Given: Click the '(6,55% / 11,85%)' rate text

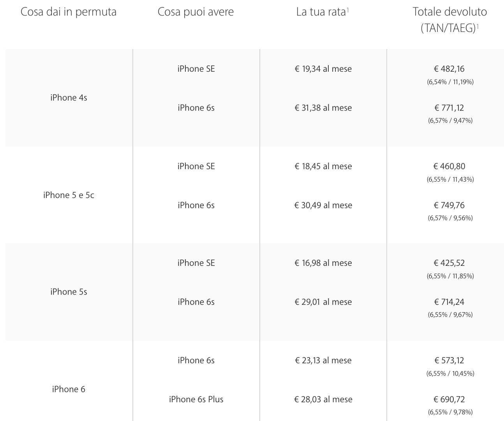Looking at the screenshot, I should [x=450, y=276].
